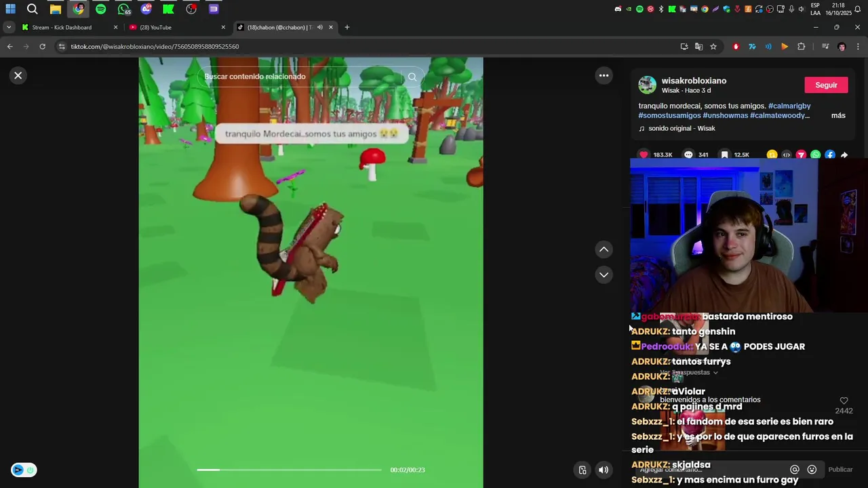Switch the ESP LAA input language
The image size is (868, 488).
815,9
